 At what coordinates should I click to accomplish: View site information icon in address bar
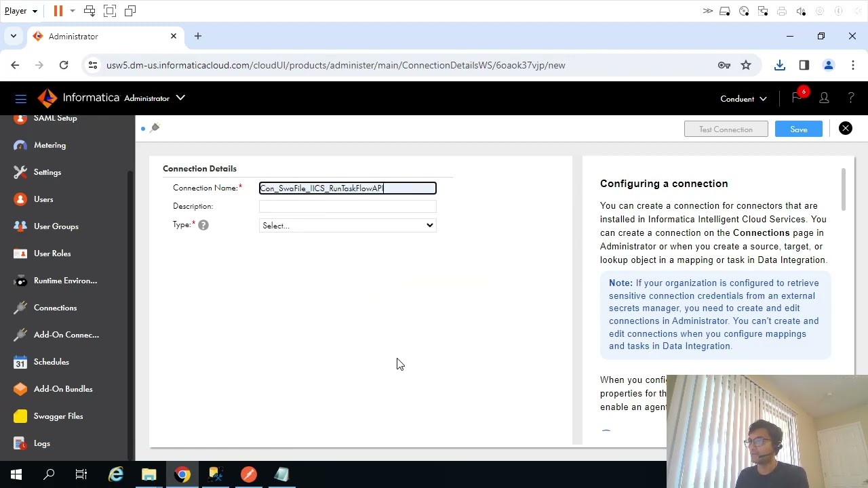pyautogui.click(x=93, y=65)
